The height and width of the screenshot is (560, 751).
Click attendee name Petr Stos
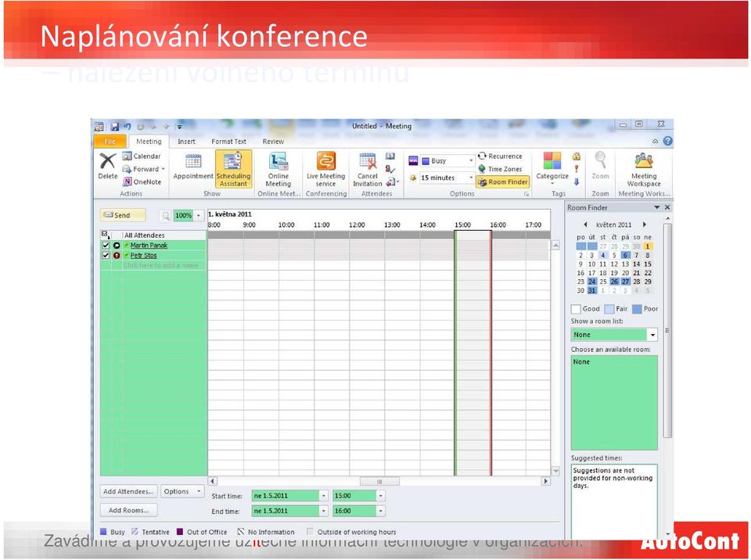(143, 255)
